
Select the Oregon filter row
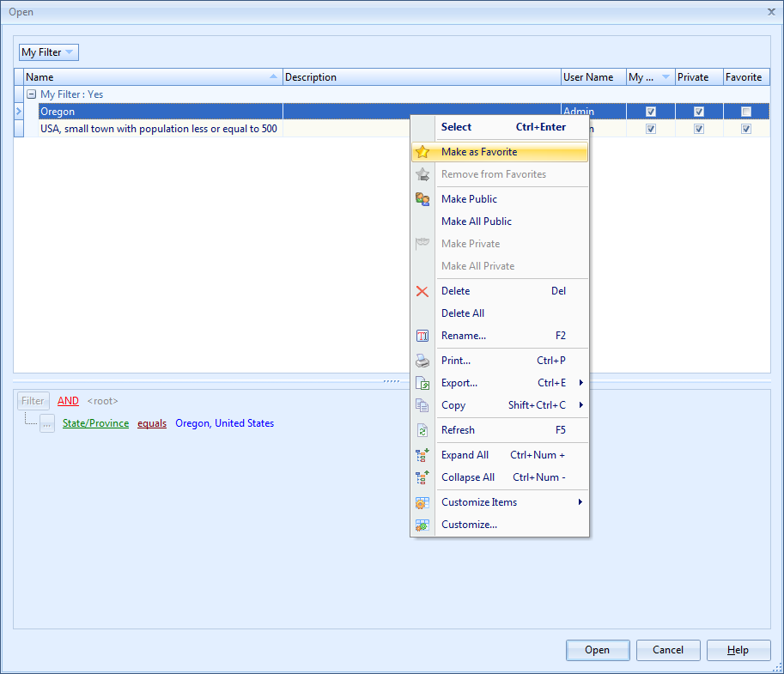point(404,112)
